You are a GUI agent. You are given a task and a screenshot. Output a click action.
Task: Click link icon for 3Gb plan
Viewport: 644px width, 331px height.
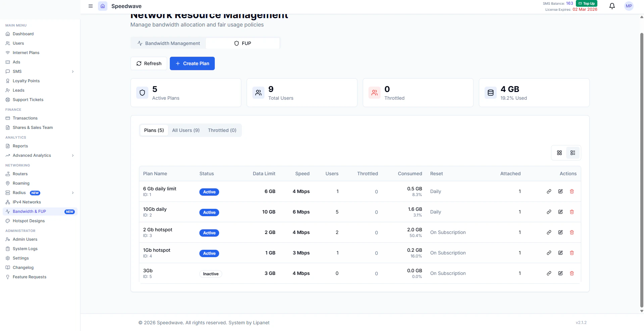click(549, 273)
